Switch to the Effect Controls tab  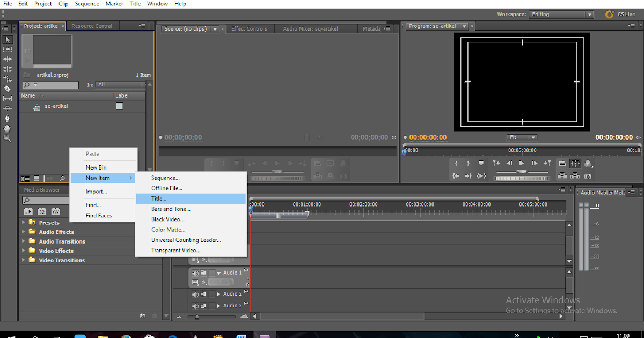249,29
